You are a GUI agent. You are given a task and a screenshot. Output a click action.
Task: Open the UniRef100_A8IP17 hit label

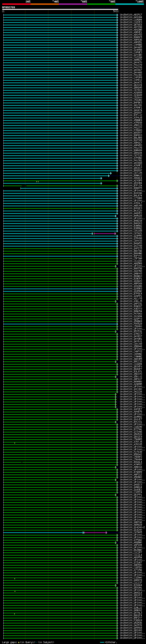click(131, 15)
